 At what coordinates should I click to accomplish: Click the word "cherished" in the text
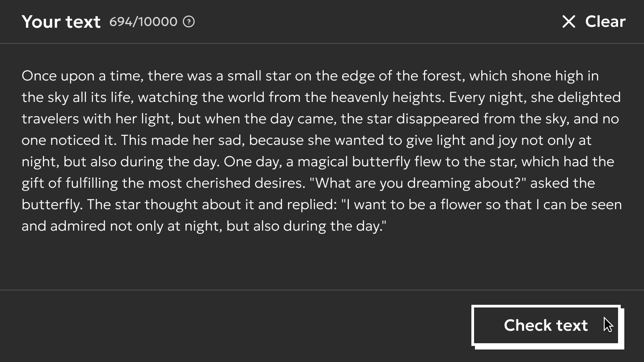click(218, 183)
